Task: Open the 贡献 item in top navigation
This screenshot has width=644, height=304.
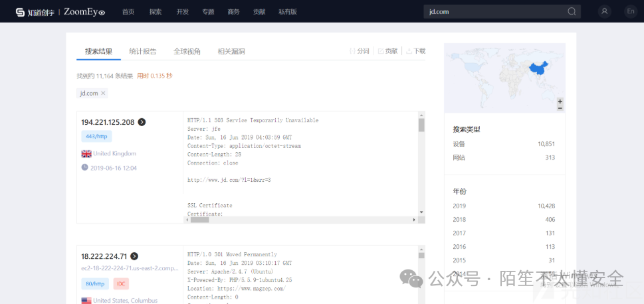Action: 259,12
